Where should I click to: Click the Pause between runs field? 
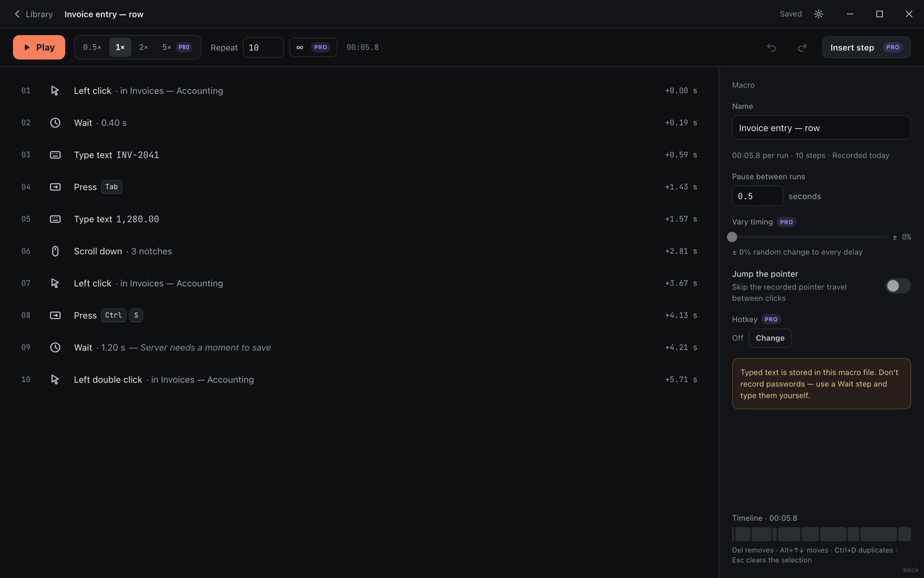757,196
